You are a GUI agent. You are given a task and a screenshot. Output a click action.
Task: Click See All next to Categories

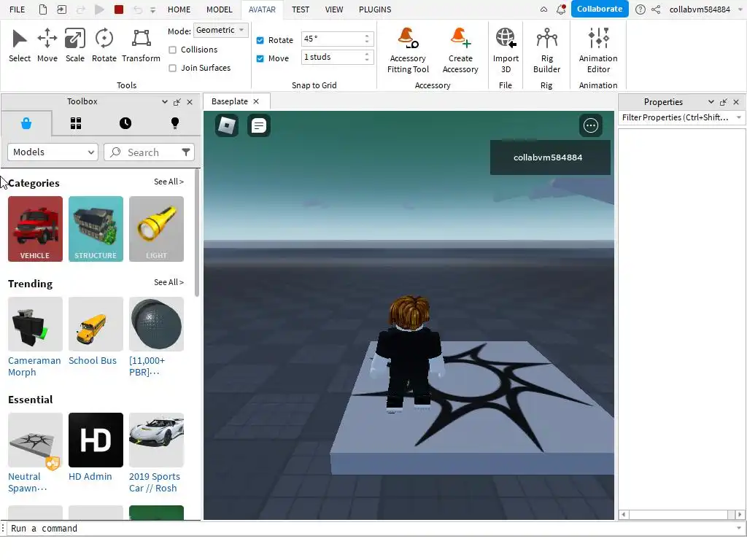point(169,182)
